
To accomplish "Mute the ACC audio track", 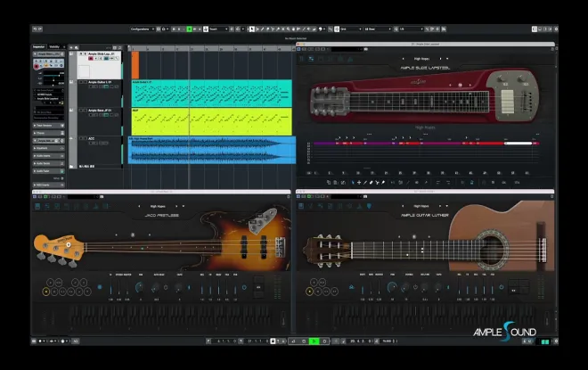I will 81,138.
